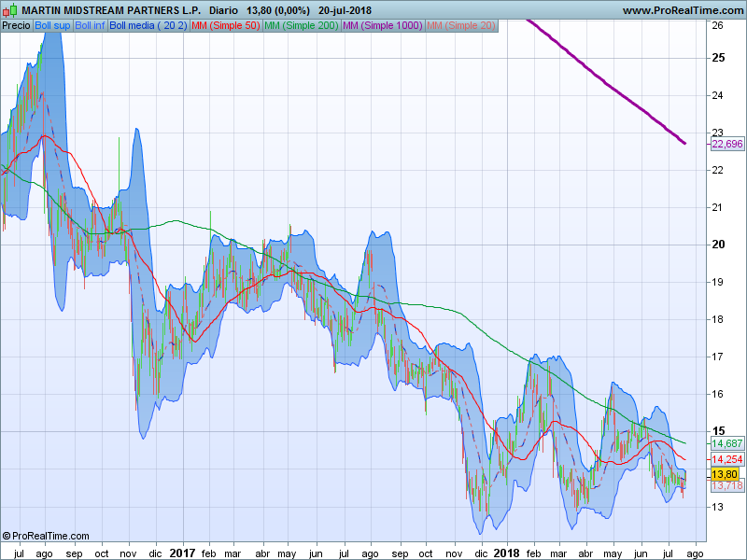Select the MM (Simple 20) legend label

point(461,26)
